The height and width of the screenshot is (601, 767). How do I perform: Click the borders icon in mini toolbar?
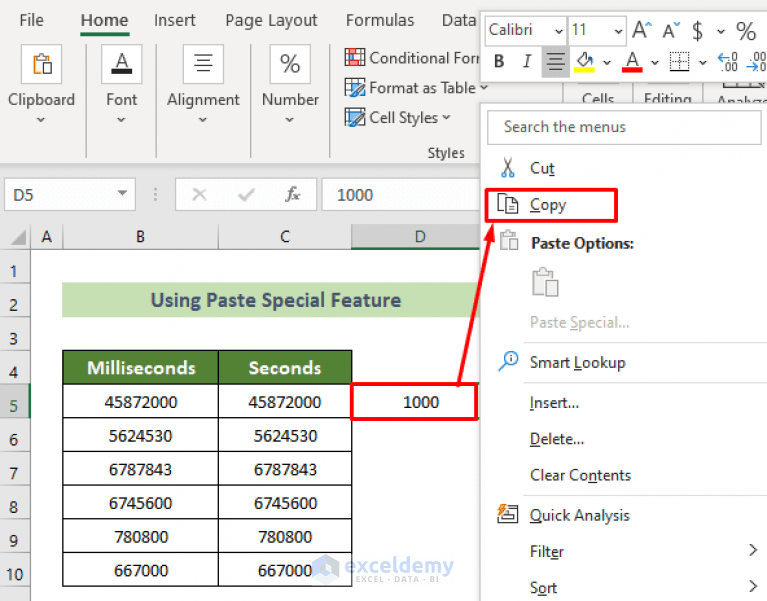tap(679, 62)
